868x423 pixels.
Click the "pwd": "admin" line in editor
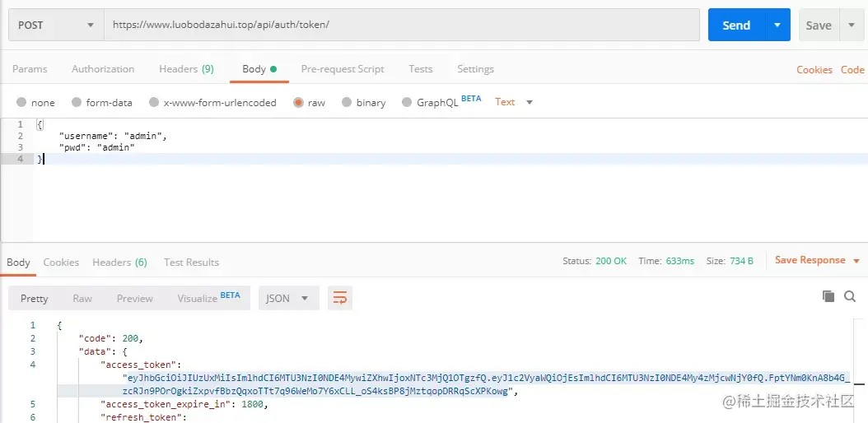tap(97, 147)
